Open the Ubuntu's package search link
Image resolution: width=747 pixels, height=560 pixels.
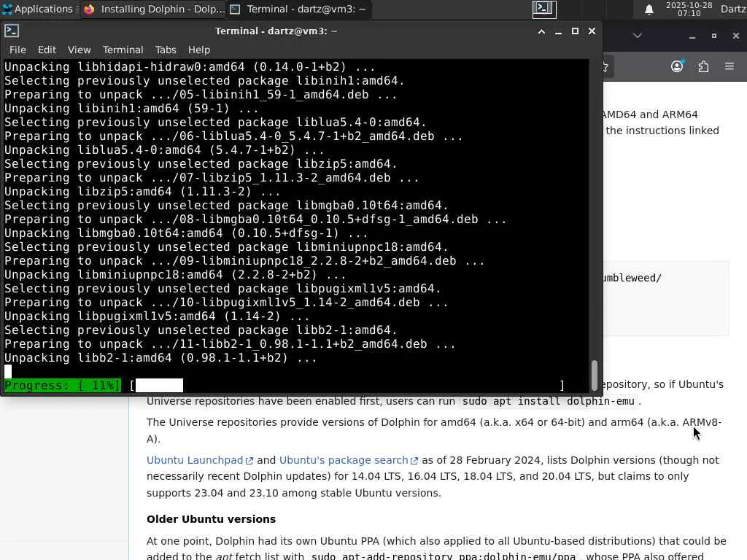(x=348, y=461)
